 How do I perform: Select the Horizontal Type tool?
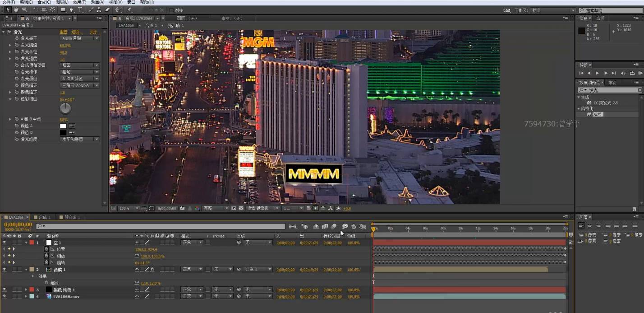80,9
